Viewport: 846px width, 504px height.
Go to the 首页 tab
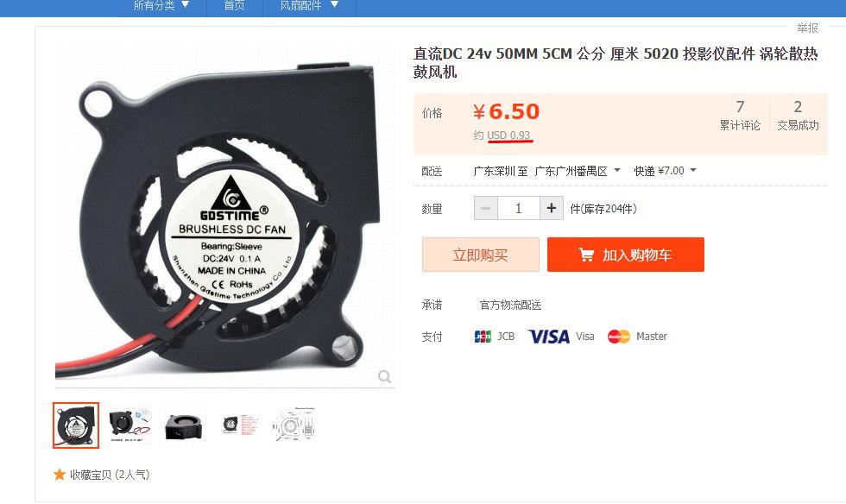[x=235, y=6]
